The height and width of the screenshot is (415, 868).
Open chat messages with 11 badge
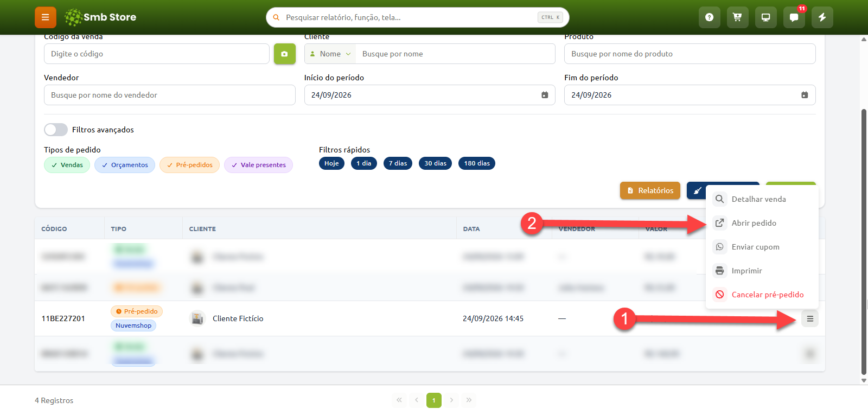click(794, 17)
